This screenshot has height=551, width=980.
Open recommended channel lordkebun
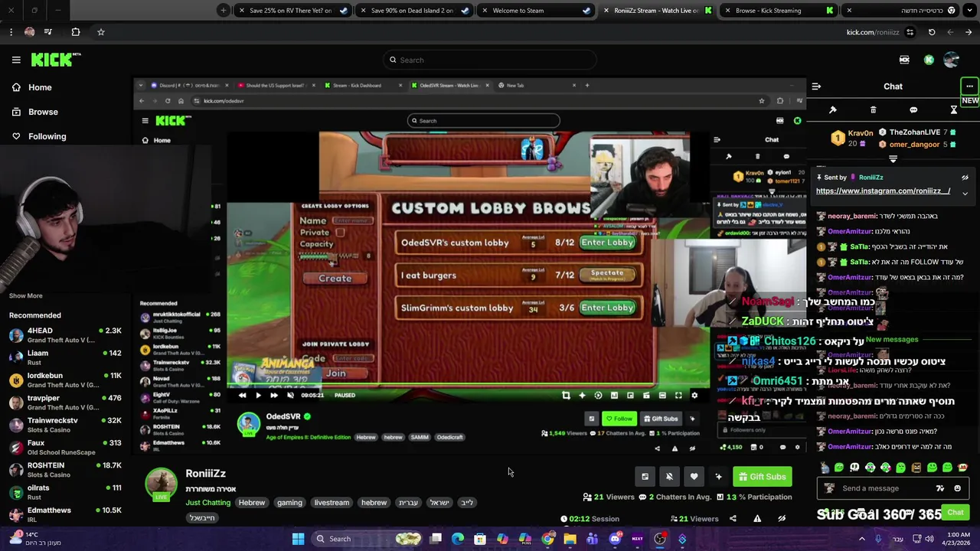pos(65,380)
